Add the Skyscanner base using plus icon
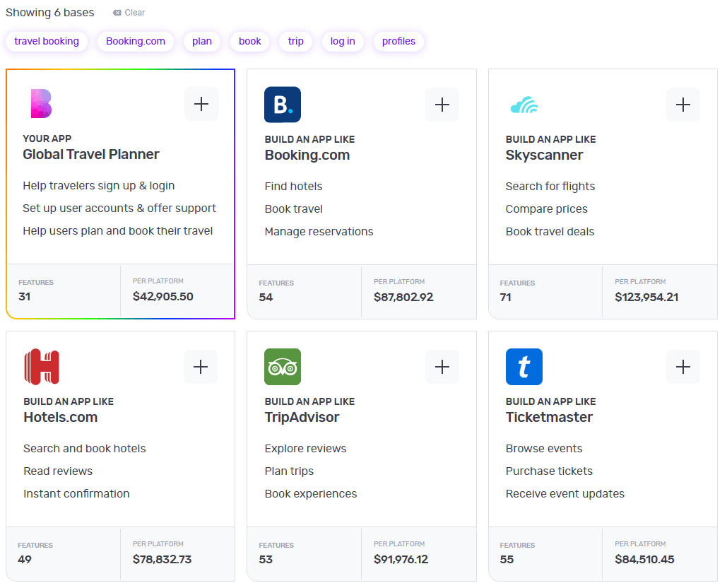 click(x=683, y=105)
